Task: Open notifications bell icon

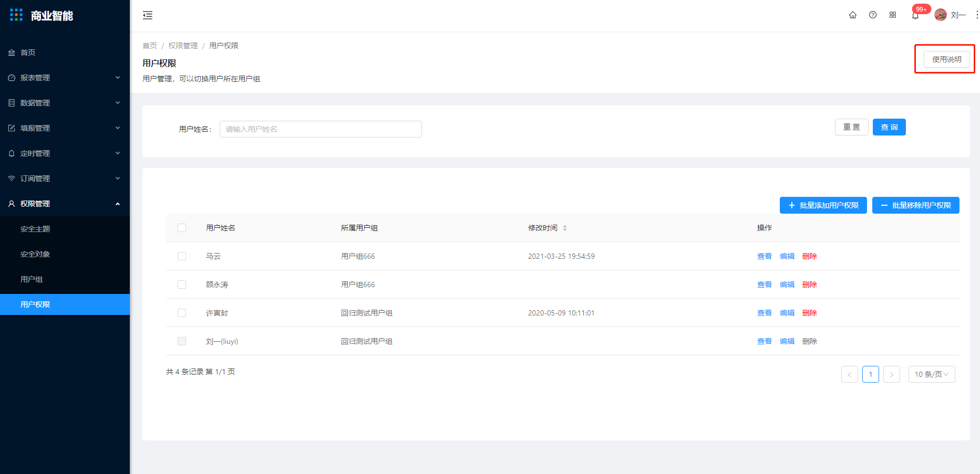Action: 915,15
